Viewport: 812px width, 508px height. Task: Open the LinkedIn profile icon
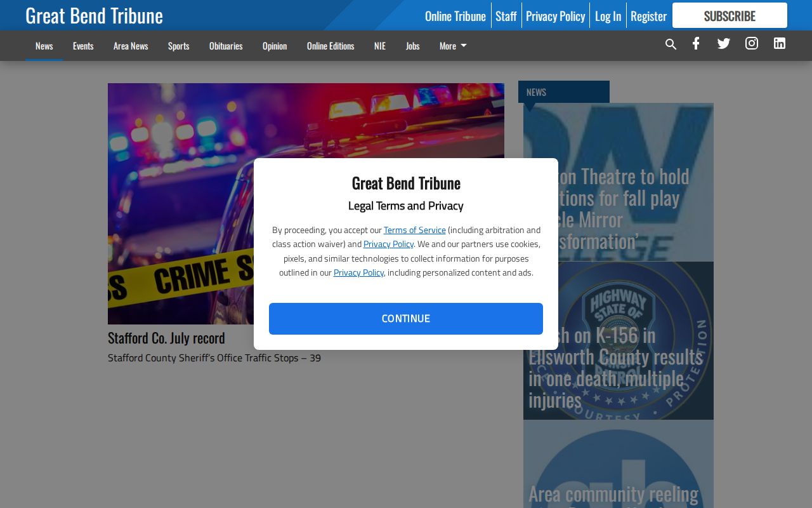click(780, 43)
